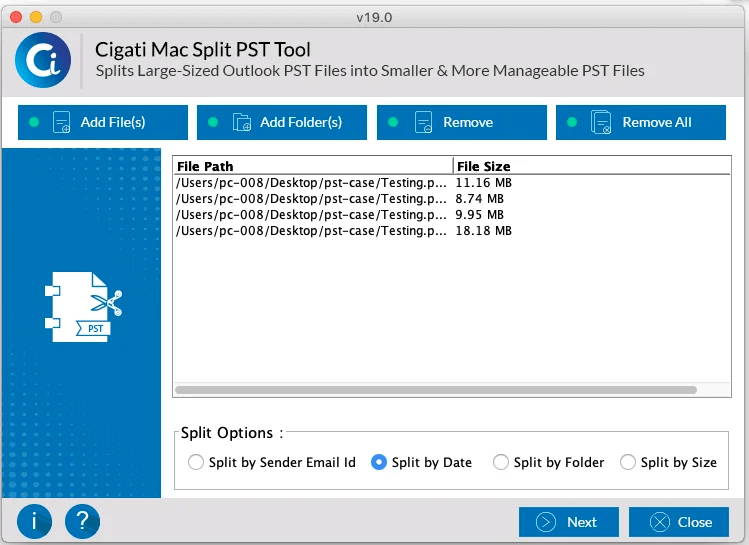Image resolution: width=749 pixels, height=545 pixels.
Task: Click the Add File(s) document icon
Action: tap(62, 122)
